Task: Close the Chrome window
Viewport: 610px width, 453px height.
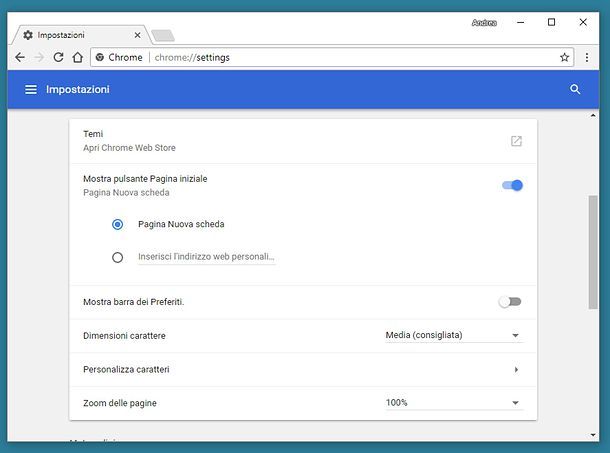Action: (583, 23)
